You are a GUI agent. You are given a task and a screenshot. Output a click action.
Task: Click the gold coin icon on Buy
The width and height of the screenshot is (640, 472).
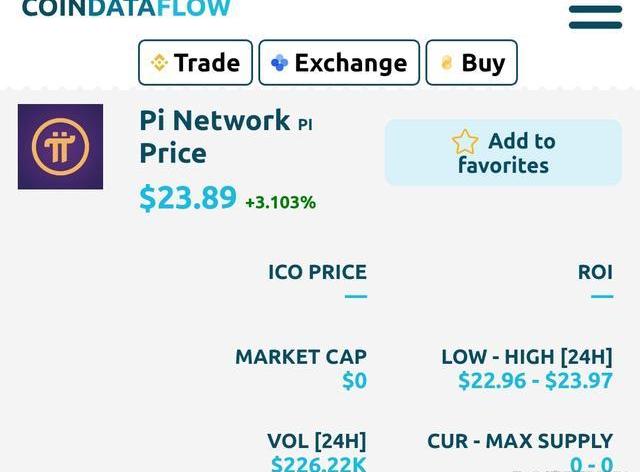pos(446,63)
